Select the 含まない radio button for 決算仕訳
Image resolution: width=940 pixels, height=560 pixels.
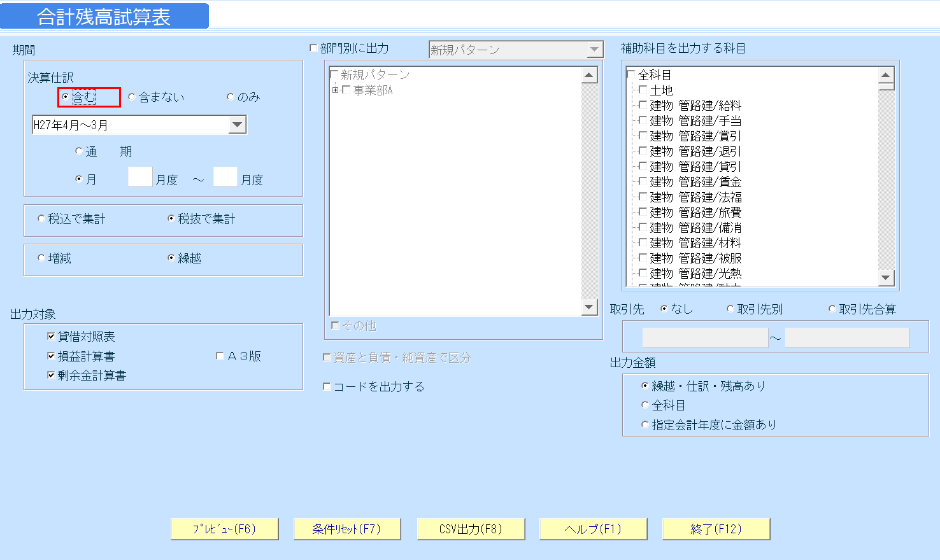point(132,97)
